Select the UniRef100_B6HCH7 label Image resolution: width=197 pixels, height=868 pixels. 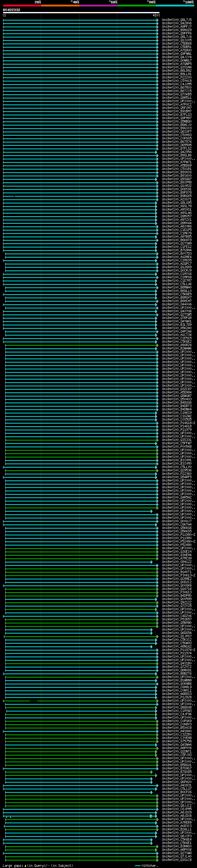click(177, 301)
